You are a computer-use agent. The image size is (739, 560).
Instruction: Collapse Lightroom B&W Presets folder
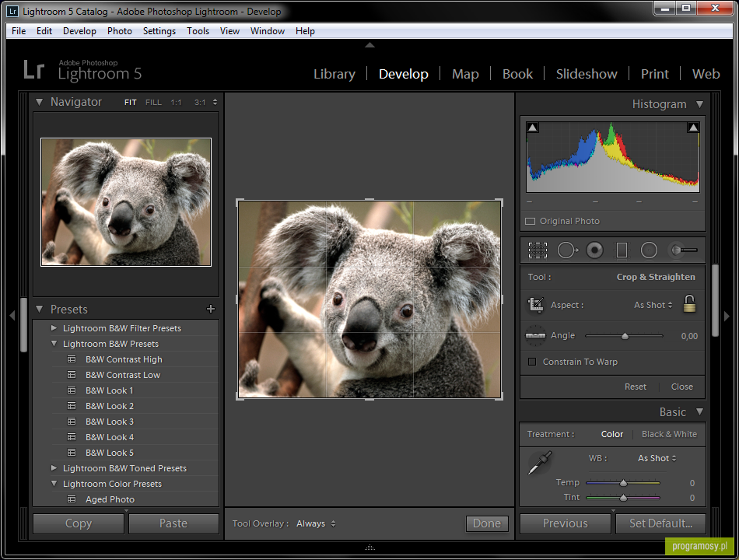coord(54,344)
